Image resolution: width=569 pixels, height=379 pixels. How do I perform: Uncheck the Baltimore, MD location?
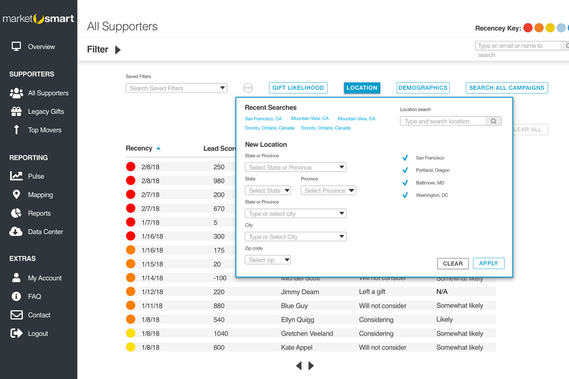(x=405, y=183)
